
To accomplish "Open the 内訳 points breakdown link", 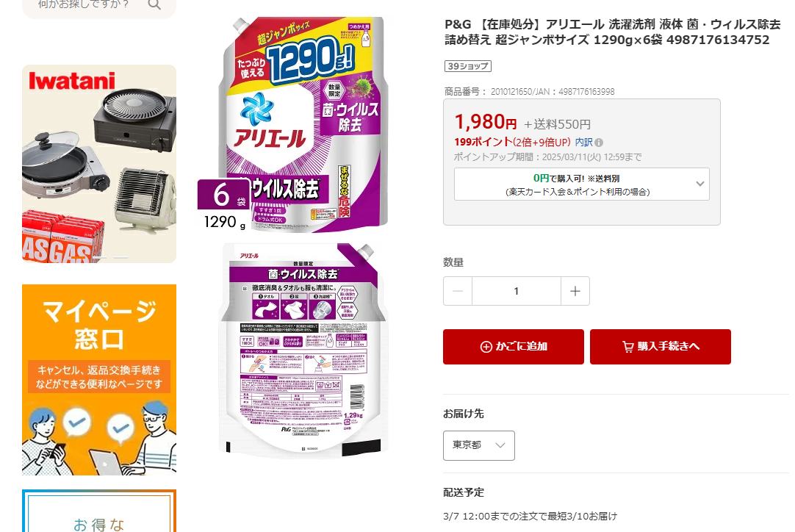I will pos(583,143).
